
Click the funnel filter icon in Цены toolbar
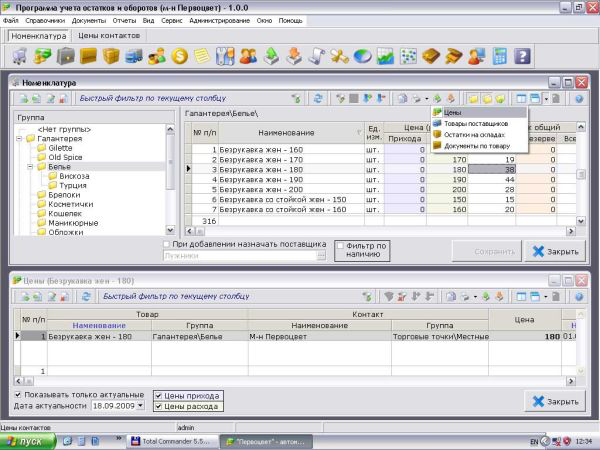389,297
